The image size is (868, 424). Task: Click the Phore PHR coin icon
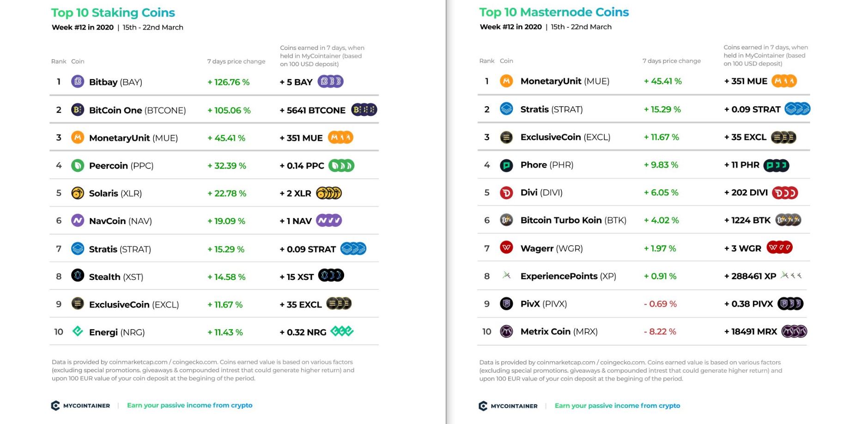[506, 165]
